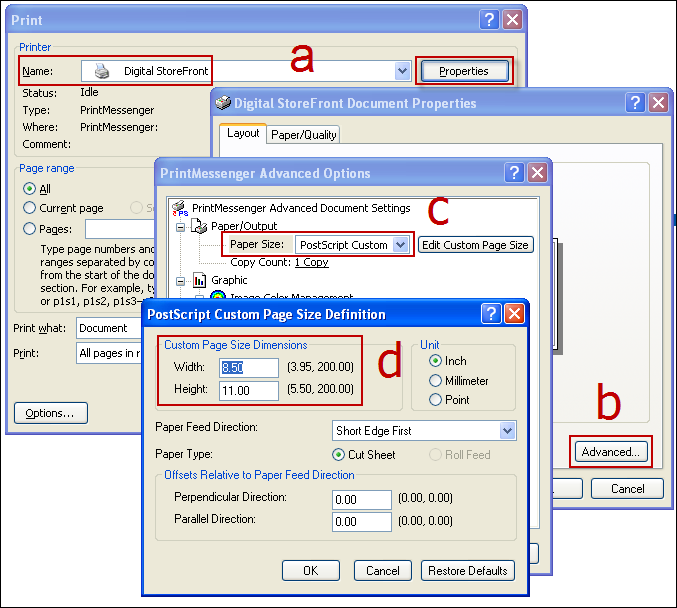Viewport: 677px width, 608px height.
Task: Choose Point as the unit
Action: pyautogui.click(x=435, y=399)
